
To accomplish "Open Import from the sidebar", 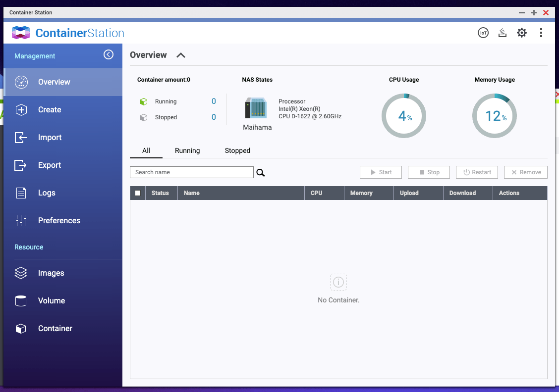I will click(50, 138).
